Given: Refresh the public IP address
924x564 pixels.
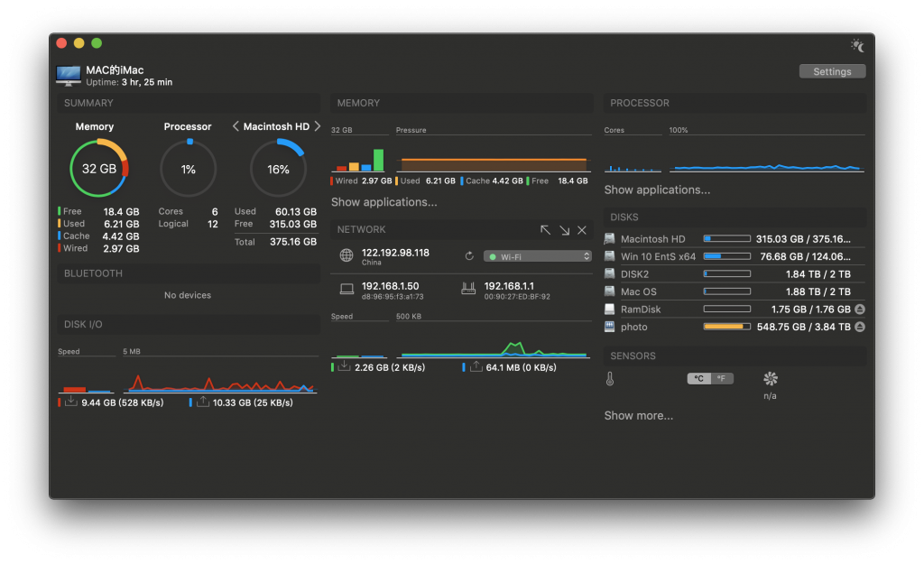Looking at the screenshot, I should pyautogui.click(x=469, y=255).
